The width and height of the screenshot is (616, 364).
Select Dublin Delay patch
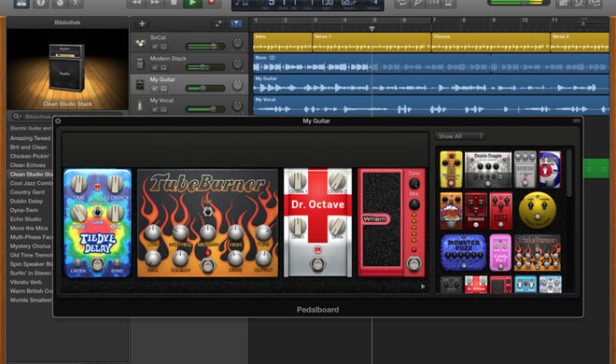[26, 202]
